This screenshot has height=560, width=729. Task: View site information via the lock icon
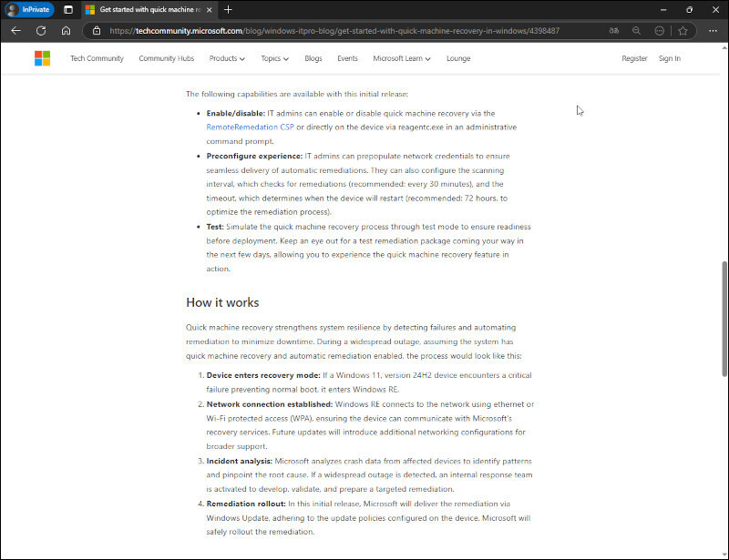tap(97, 31)
